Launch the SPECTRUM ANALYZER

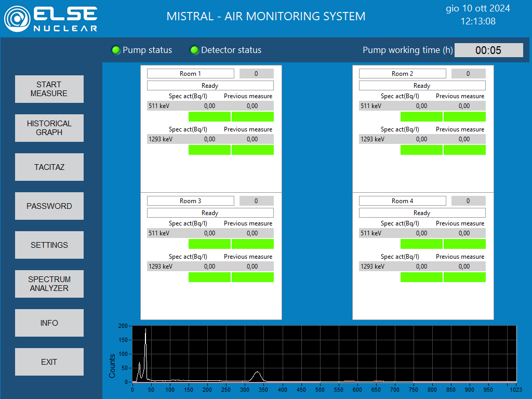pyautogui.click(x=49, y=284)
